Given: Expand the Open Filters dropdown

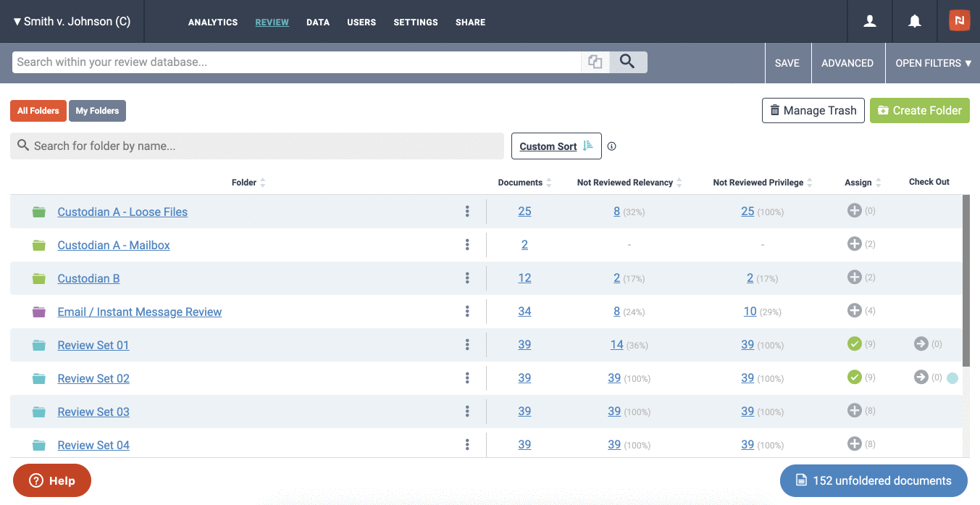Looking at the screenshot, I should [x=933, y=63].
